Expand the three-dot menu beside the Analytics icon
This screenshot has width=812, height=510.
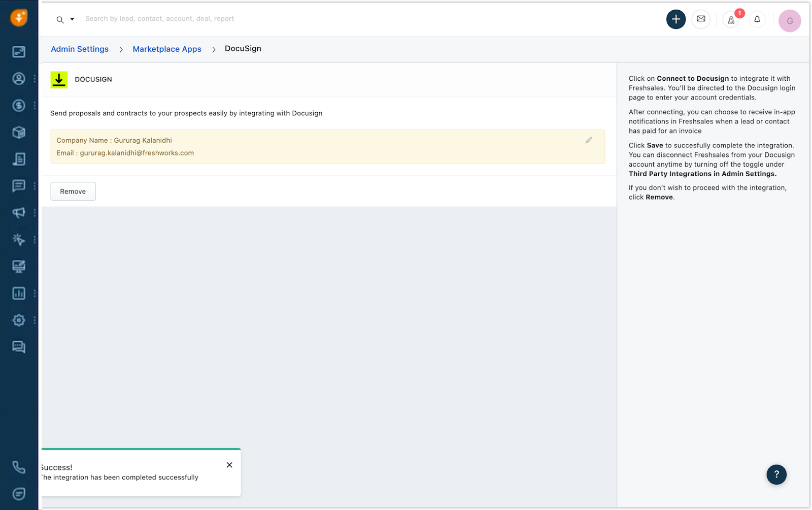click(x=34, y=293)
